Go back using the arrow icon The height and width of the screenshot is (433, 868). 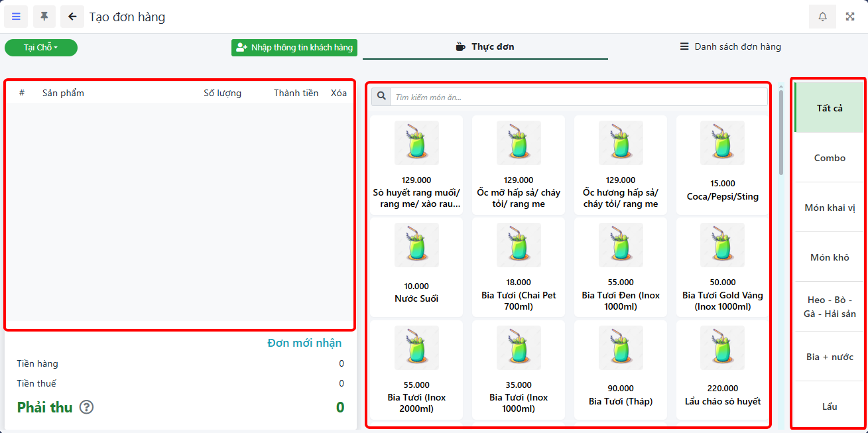tap(72, 17)
